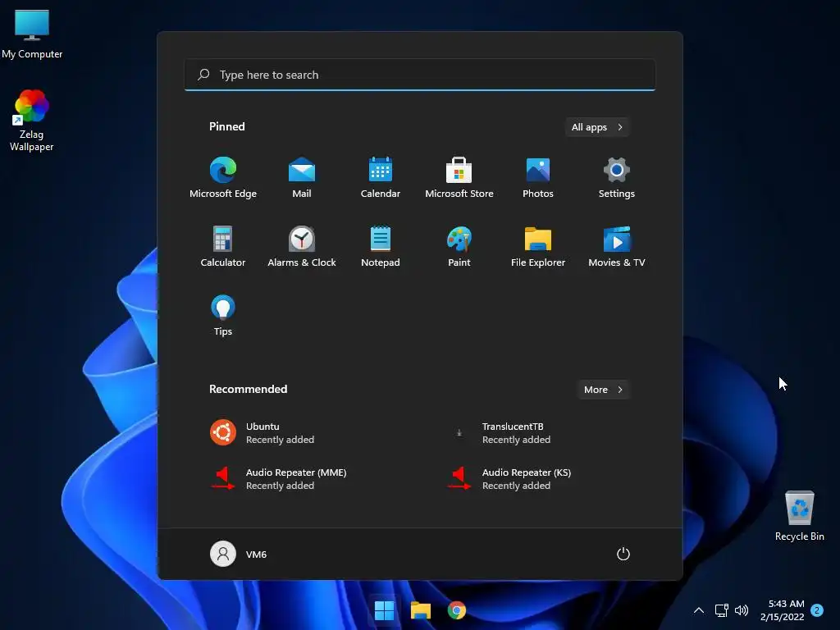Open Alarms & Clock
Screen dimensions: 840x630
[302, 246]
